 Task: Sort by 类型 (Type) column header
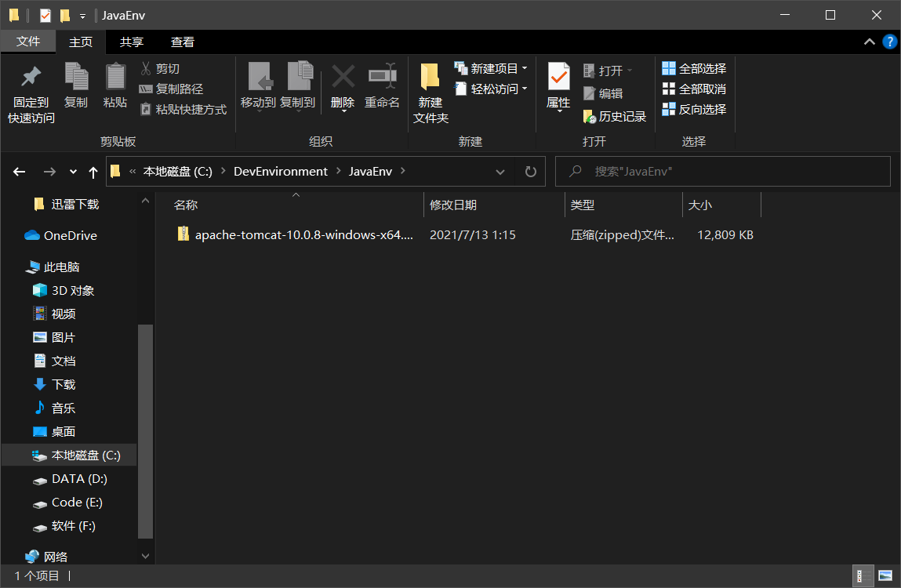(x=623, y=205)
